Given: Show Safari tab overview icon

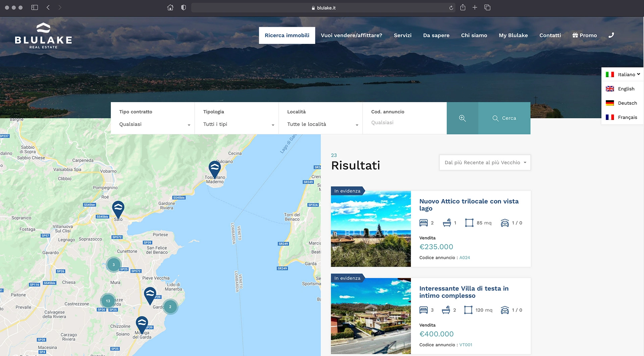Looking at the screenshot, I should tap(487, 7).
